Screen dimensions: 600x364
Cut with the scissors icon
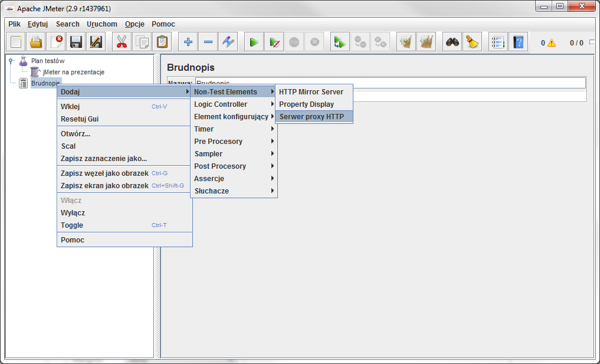coord(122,42)
